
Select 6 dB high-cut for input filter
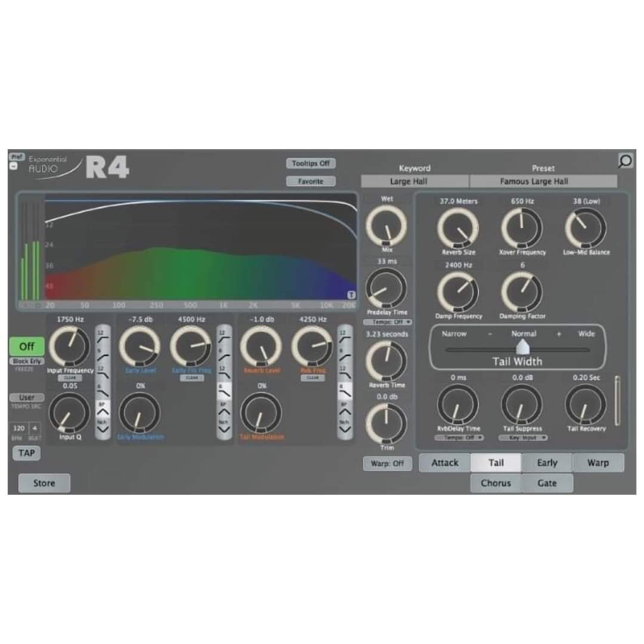click(x=103, y=391)
